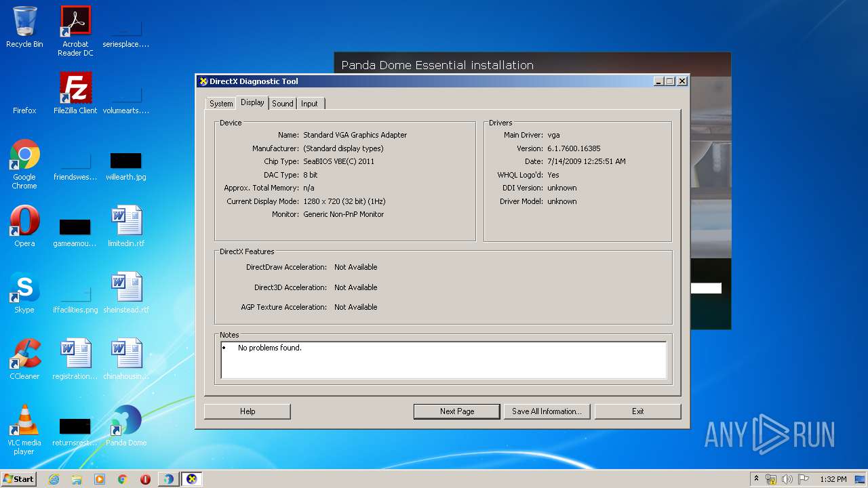
Task: Click the Next Page button
Action: tap(457, 411)
